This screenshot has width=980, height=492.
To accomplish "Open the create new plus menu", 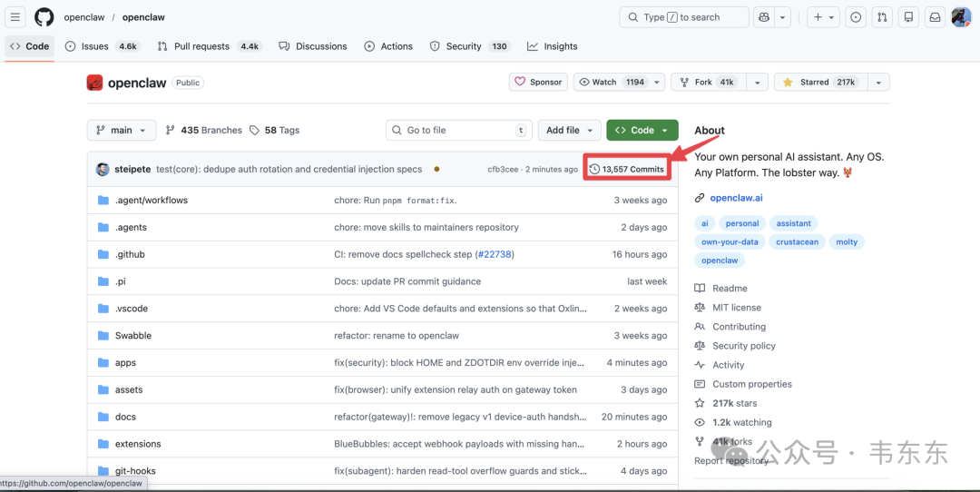I will tap(824, 17).
